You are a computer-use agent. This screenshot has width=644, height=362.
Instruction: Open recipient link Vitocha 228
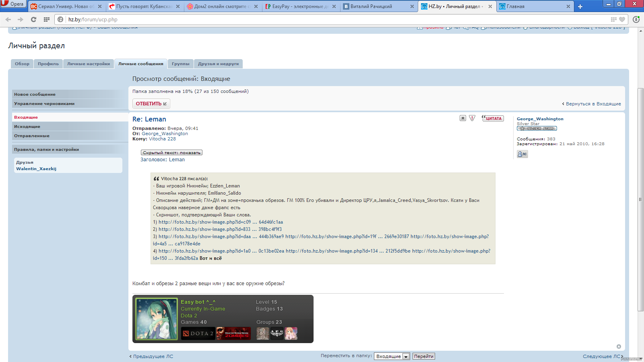pos(162,139)
